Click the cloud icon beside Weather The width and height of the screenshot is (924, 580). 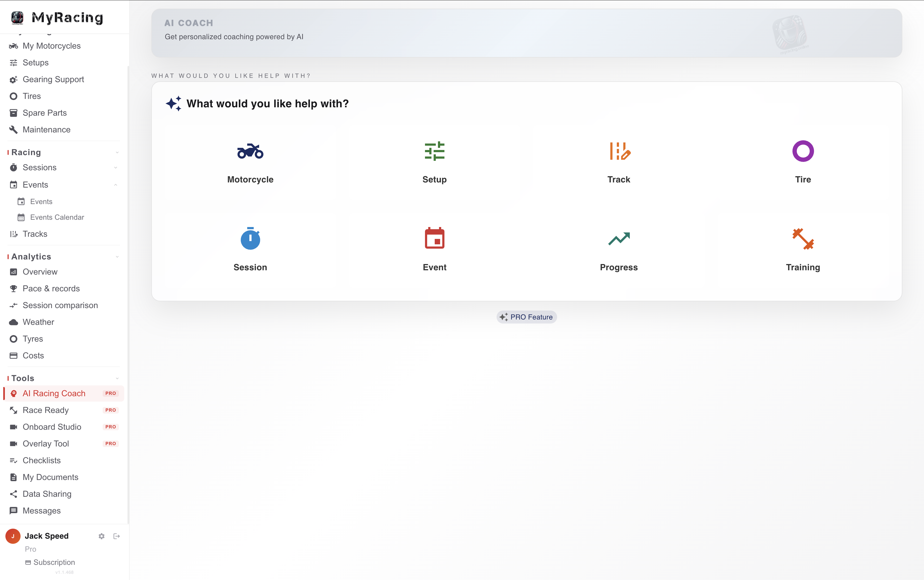click(14, 322)
